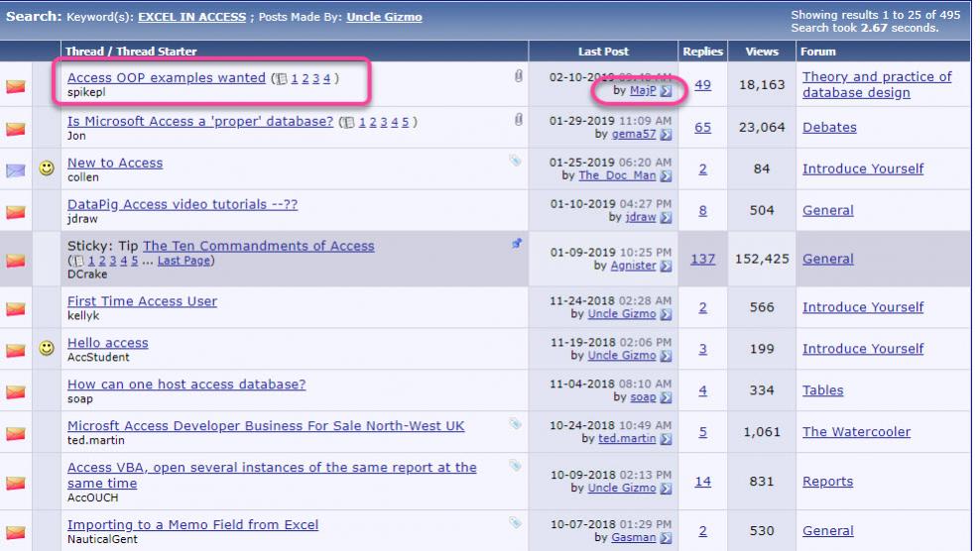Click tag icon in 'Microsft Access Developer Business' row

point(515,423)
